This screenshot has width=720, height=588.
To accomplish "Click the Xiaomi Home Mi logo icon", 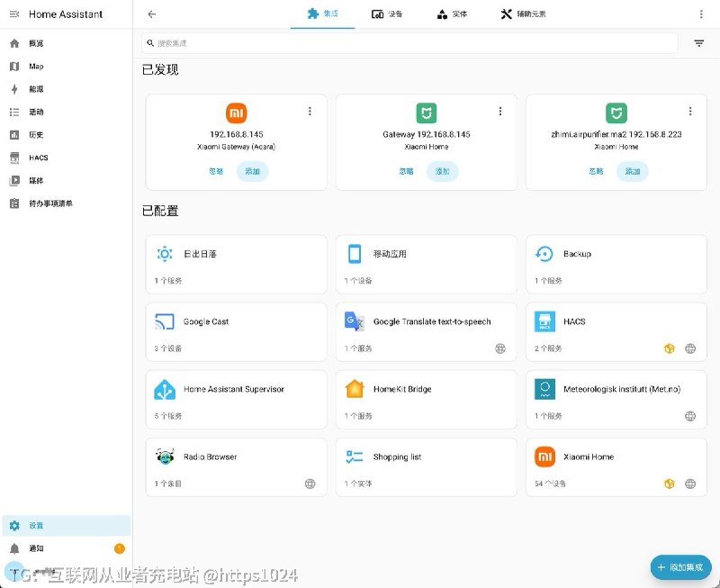I will pyautogui.click(x=544, y=457).
